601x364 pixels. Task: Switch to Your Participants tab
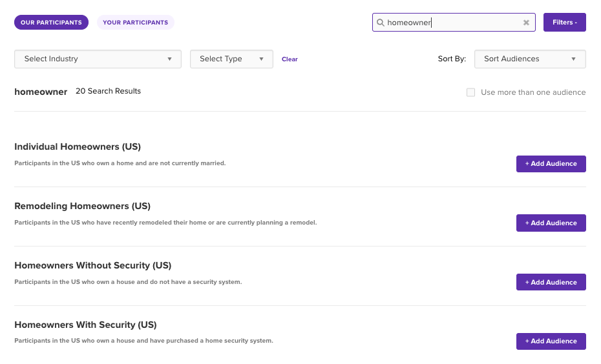[x=135, y=22]
